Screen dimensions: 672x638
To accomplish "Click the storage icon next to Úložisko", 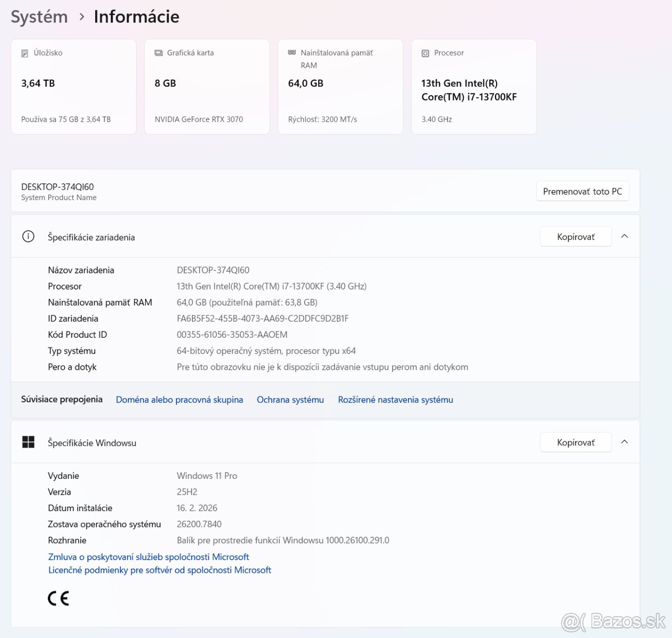I will [25, 53].
